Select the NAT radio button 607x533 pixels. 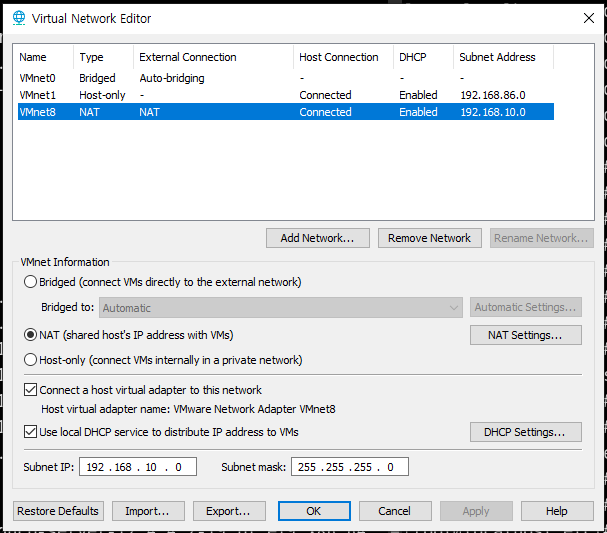coord(30,335)
